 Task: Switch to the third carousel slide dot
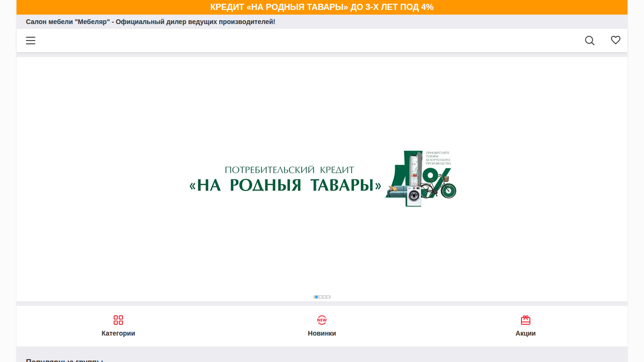tap(324, 297)
